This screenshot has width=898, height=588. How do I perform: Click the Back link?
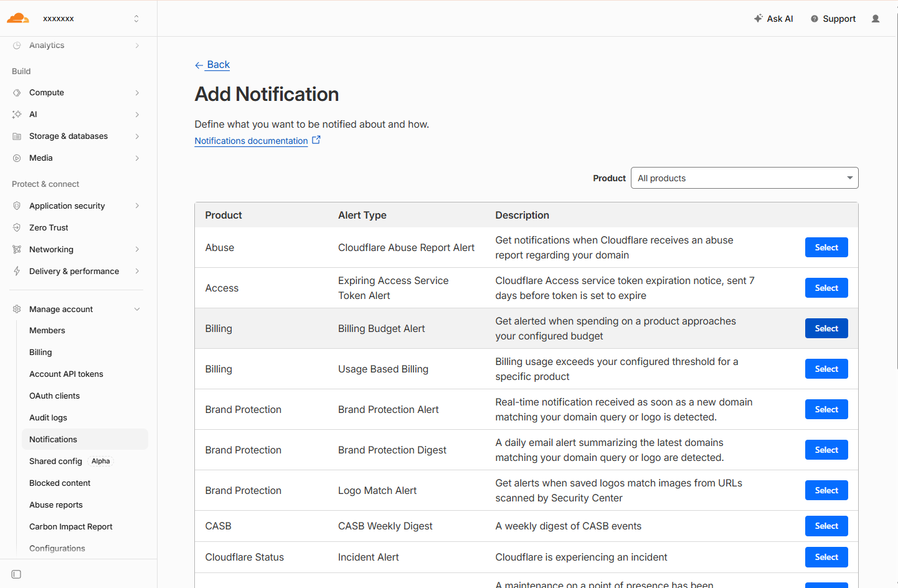click(x=218, y=65)
